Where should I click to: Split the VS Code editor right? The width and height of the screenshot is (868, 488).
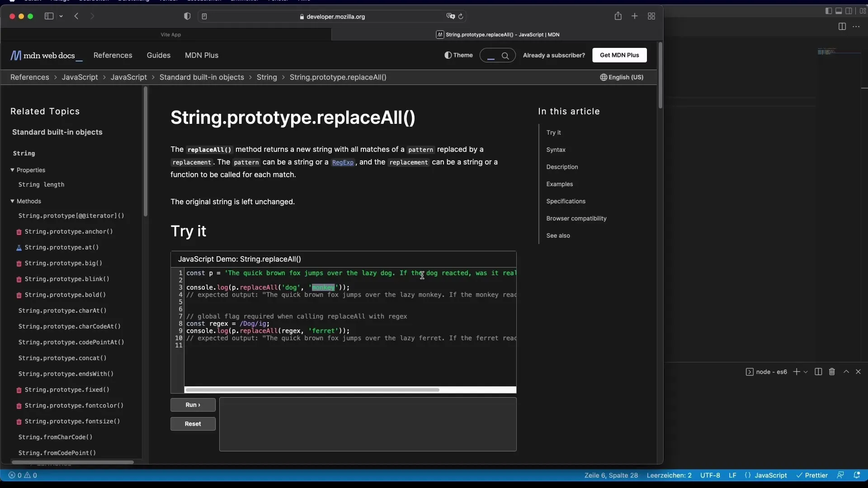[x=842, y=27]
